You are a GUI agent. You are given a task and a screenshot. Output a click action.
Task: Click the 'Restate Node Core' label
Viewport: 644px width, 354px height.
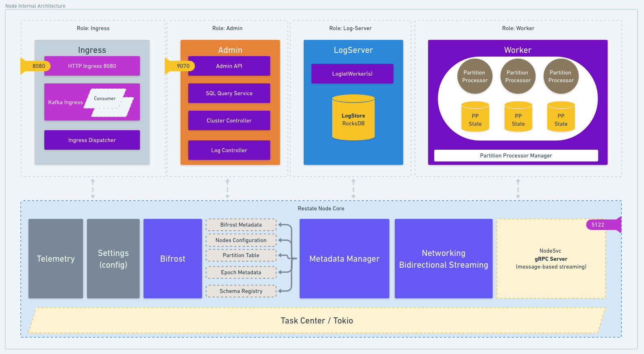coord(321,208)
